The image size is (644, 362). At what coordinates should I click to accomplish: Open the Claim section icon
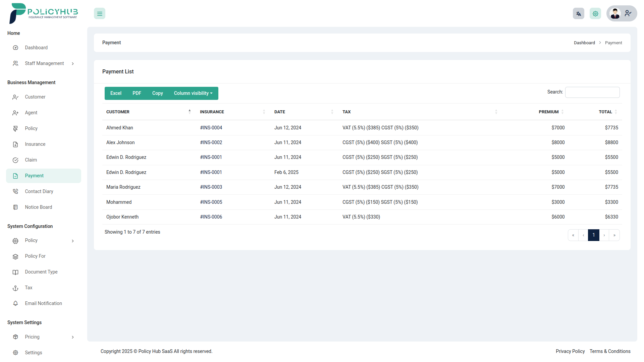pyautogui.click(x=15, y=160)
